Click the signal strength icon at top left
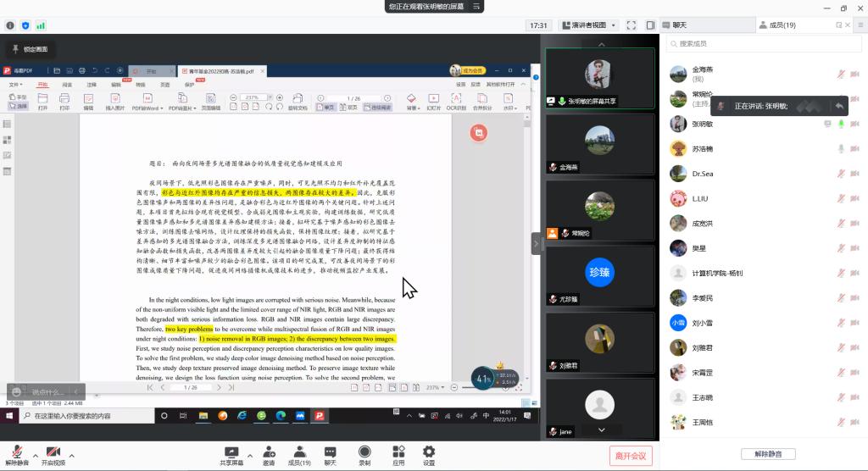Image resolution: width=868 pixels, height=471 pixels. (x=41, y=25)
